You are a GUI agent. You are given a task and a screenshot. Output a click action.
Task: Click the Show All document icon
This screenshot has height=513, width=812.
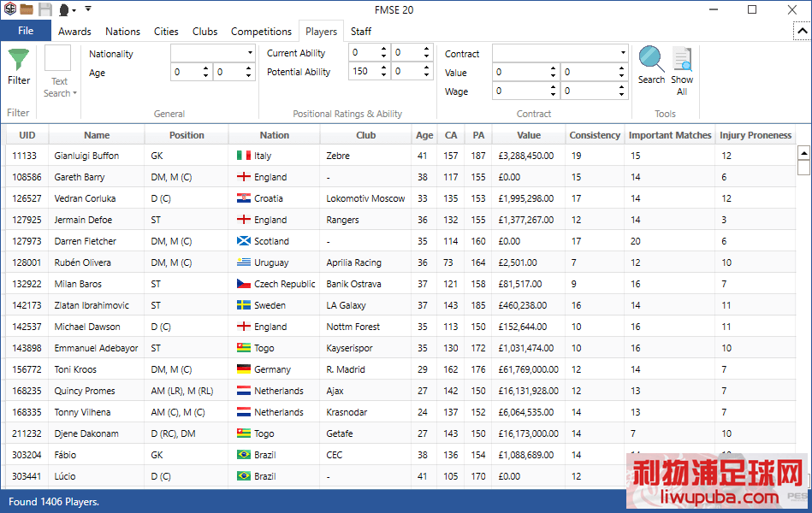tap(682, 59)
